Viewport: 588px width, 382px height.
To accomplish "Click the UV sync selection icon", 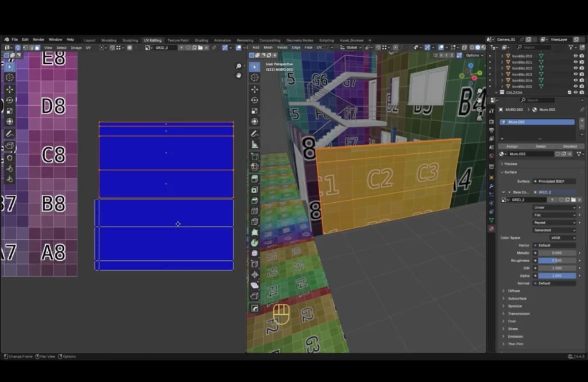I will 17,48.
